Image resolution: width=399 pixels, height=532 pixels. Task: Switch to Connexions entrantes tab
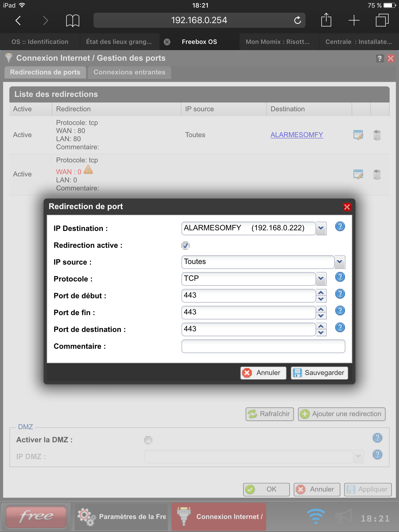pyautogui.click(x=129, y=72)
